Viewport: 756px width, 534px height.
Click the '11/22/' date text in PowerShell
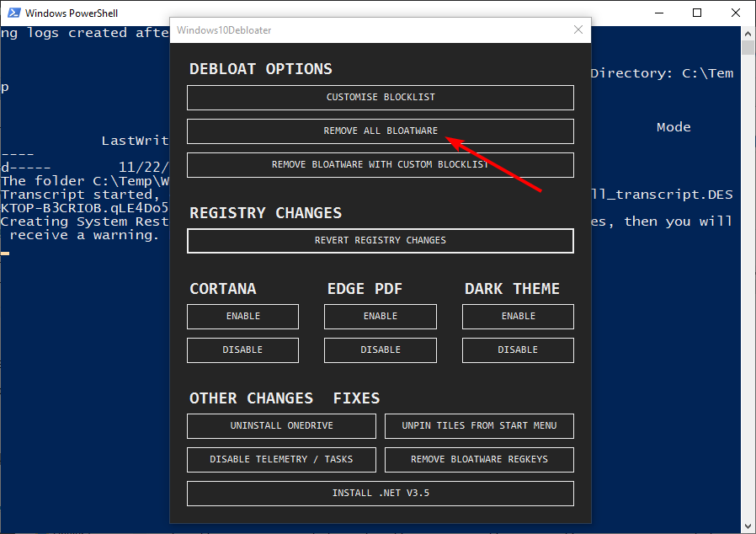tap(144, 168)
